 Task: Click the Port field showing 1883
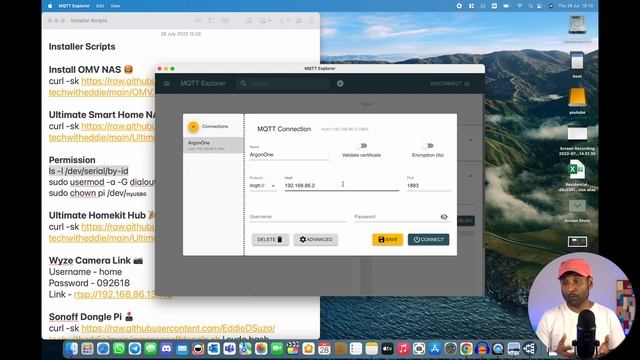point(429,186)
